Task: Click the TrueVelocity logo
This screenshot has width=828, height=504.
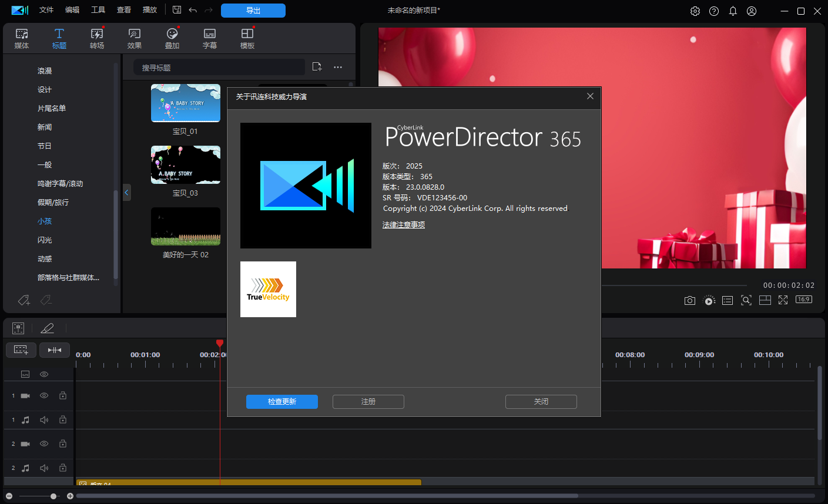Action: [x=268, y=289]
